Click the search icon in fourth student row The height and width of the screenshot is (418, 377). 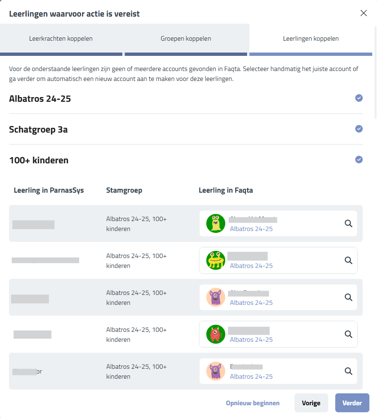(x=348, y=334)
